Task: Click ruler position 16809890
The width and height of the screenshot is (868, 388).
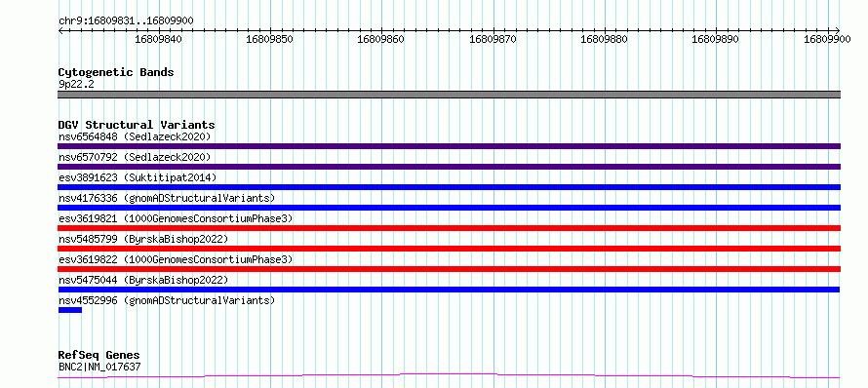Action: (716, 39)
